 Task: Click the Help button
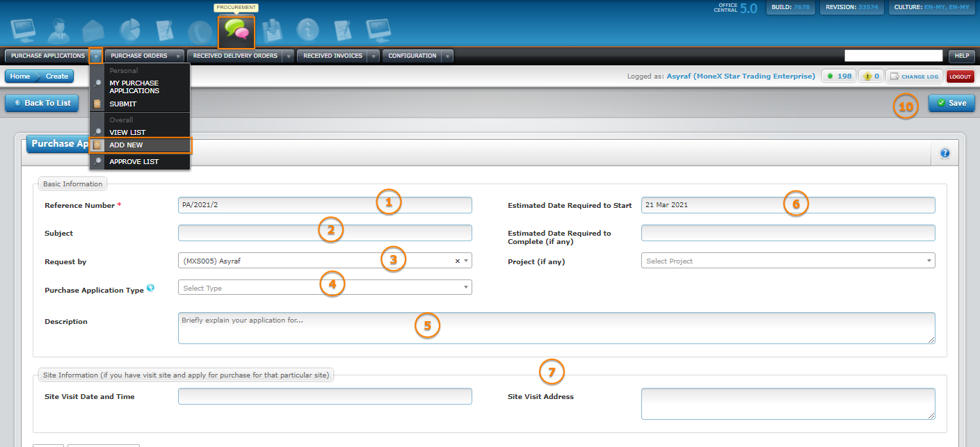[x=961, y=56]
